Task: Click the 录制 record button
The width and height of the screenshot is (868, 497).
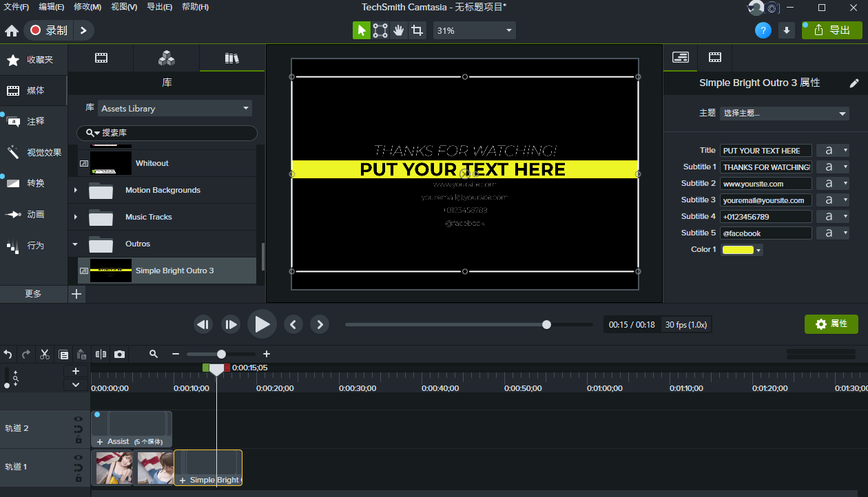Action: pos(50,30)
